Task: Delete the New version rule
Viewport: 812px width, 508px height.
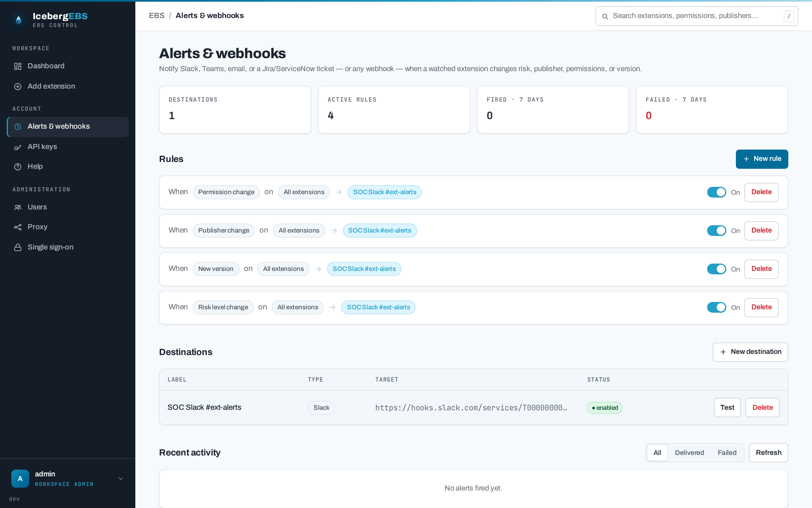Action: click(761, 269)
